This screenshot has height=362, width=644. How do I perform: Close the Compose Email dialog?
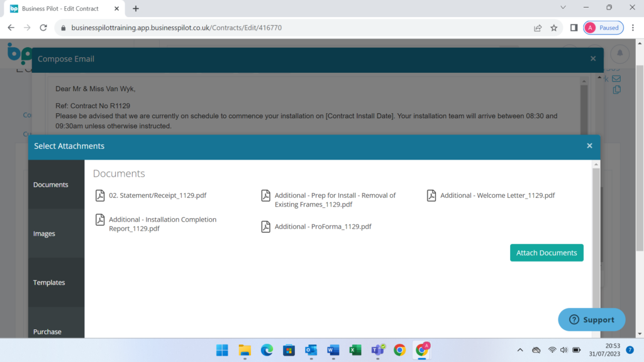tap(593, 58)
